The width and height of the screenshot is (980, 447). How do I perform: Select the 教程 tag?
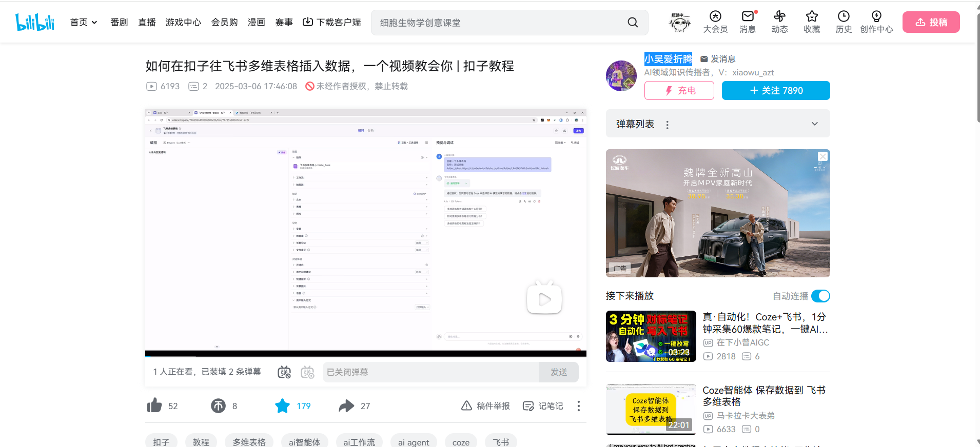[201, 441]
